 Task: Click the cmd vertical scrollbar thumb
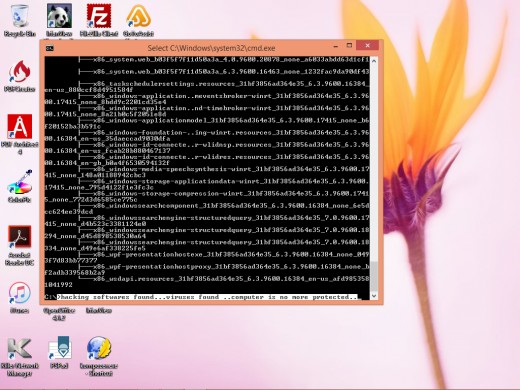374,276
